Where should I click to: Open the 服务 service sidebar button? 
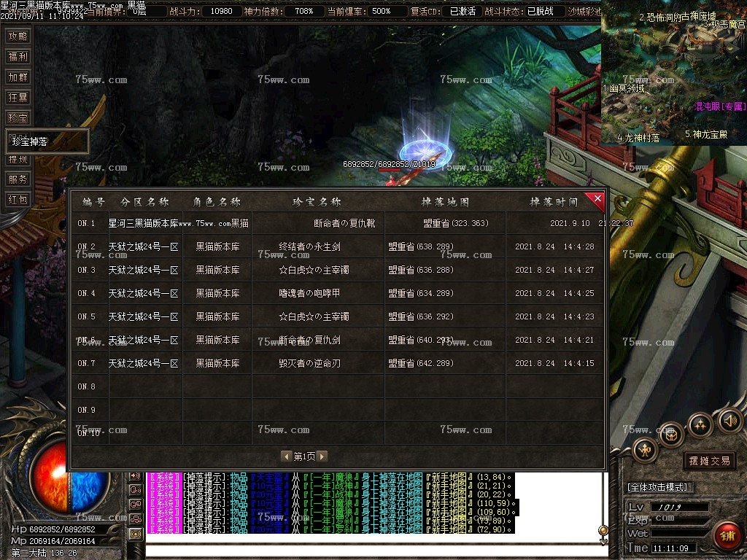click(18, 179)
